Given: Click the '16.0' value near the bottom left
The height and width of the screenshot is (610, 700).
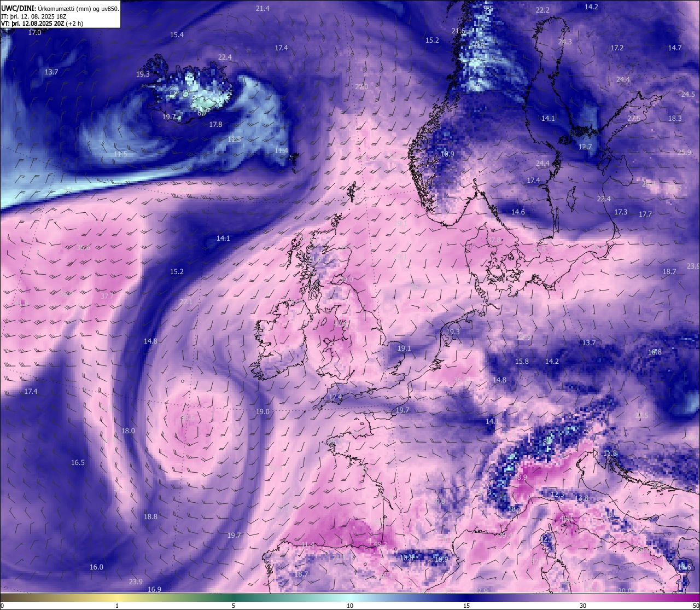Looking at the screenshot, I should click(x=96, y=567).
